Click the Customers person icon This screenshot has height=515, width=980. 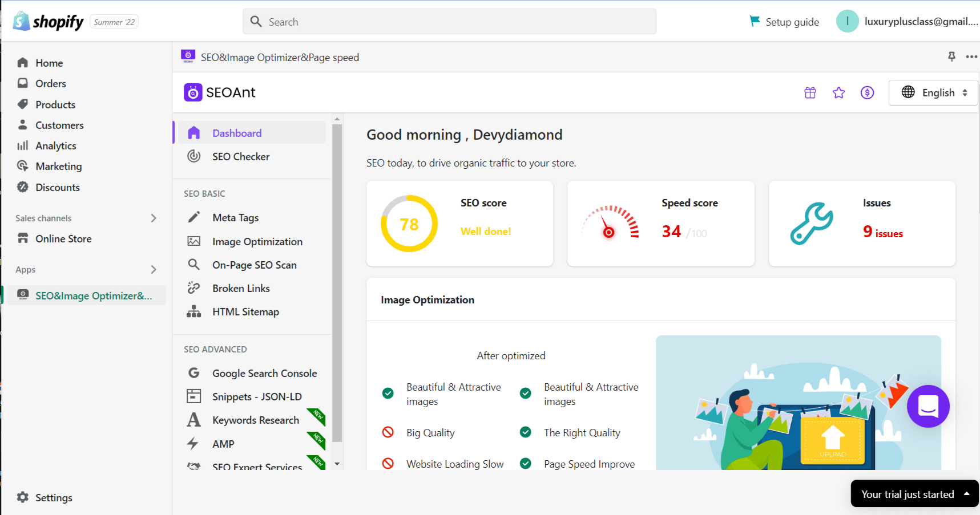23,125
